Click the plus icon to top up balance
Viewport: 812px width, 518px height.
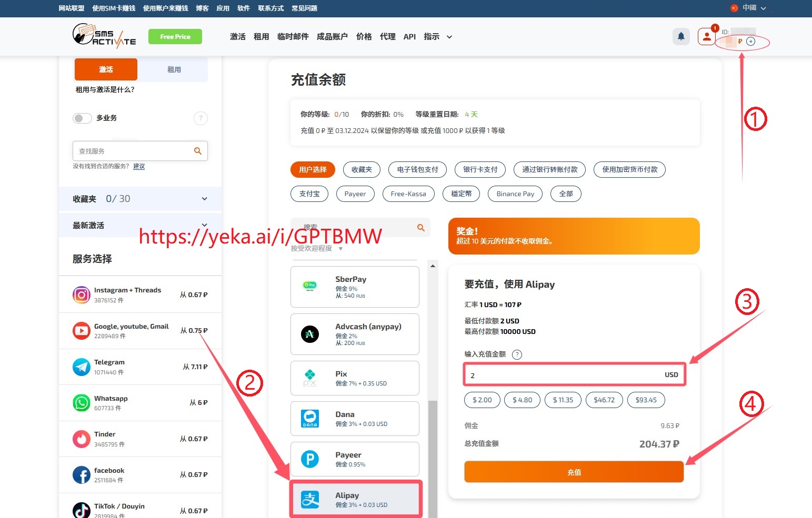(x=751, y=41)
